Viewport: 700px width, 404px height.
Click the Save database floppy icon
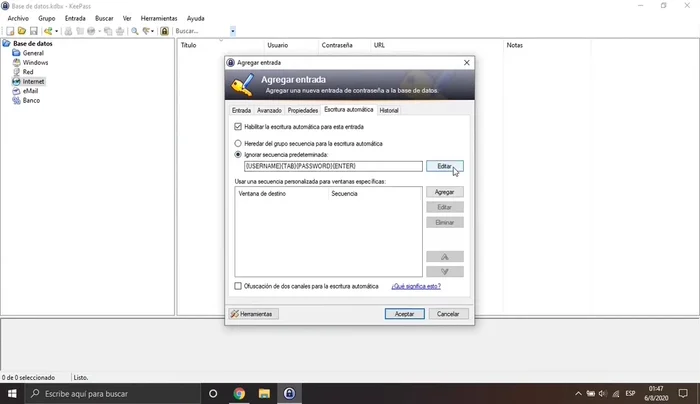(33, 31)
